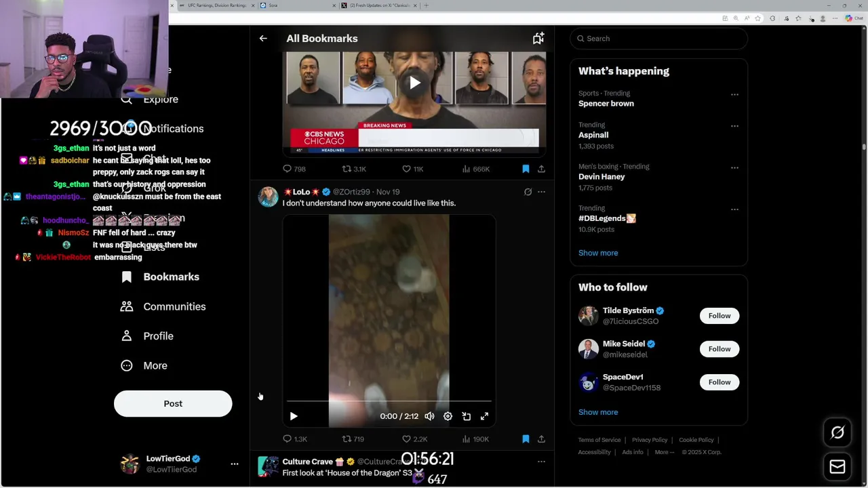The image size is (868, 488).
Task: Switch to the Sora browser tab
Action: coord(298,5)
